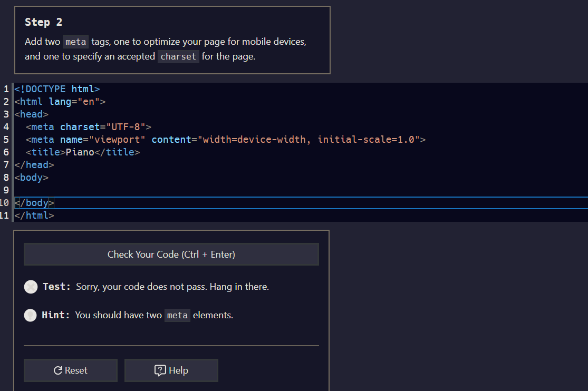
Task: Click the Help button
Action: (171, 370)
